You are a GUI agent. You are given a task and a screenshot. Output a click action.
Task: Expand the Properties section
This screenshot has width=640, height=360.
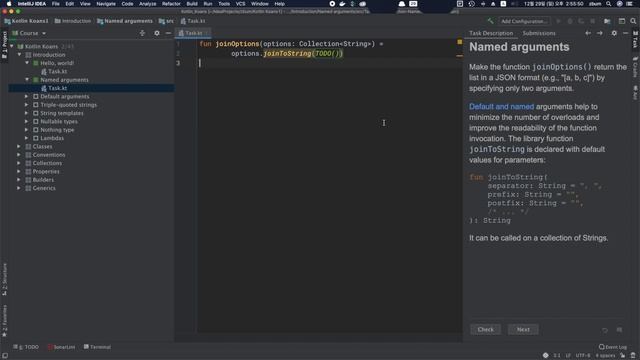tap(19, 171)
